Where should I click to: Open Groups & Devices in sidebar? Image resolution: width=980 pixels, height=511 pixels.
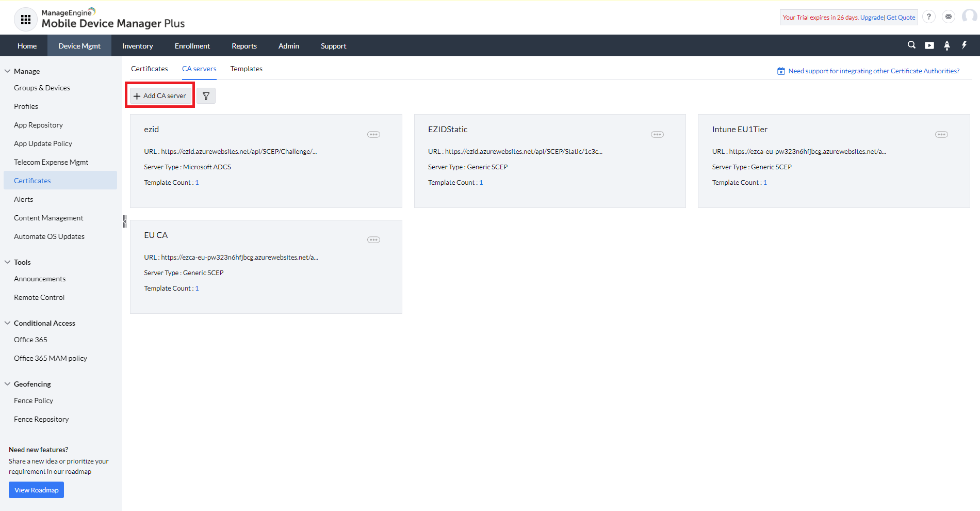[42, 88]
